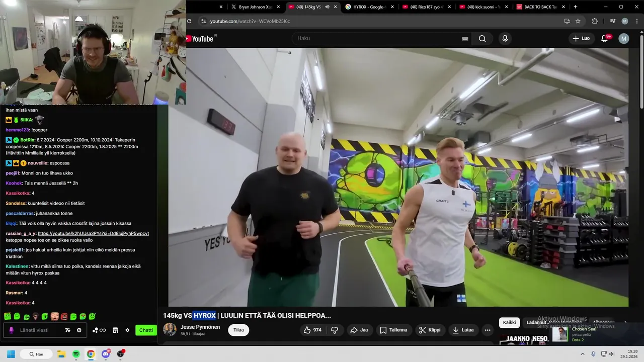Bookmark this page with the star icon

[578, 21]
